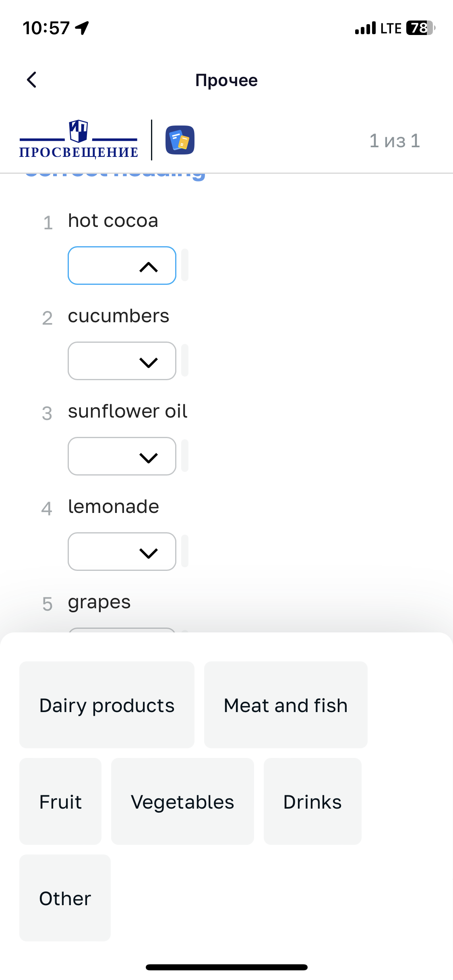Screen dimensions: 453x980
Task: Select the Other category option
Action: click(65, 898)
